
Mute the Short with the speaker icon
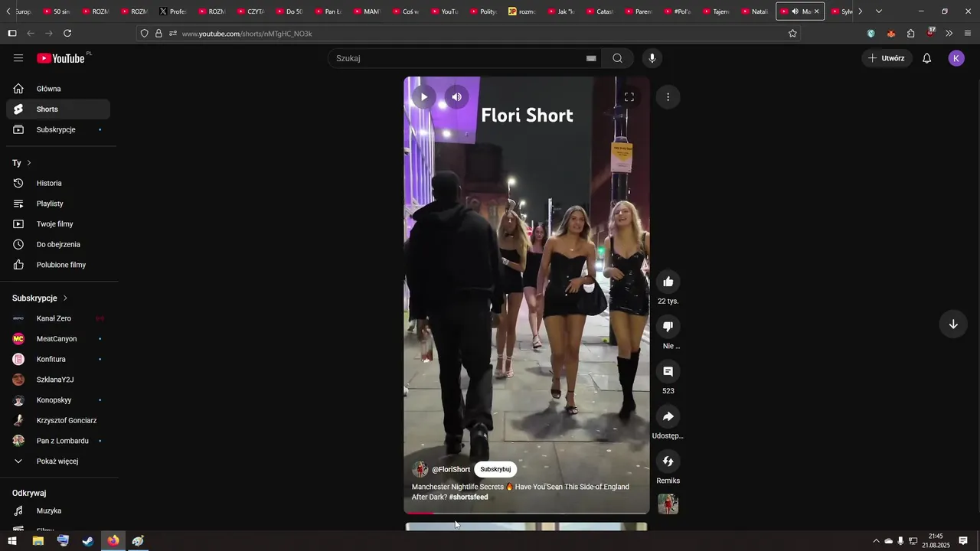(x=456, y=97)
